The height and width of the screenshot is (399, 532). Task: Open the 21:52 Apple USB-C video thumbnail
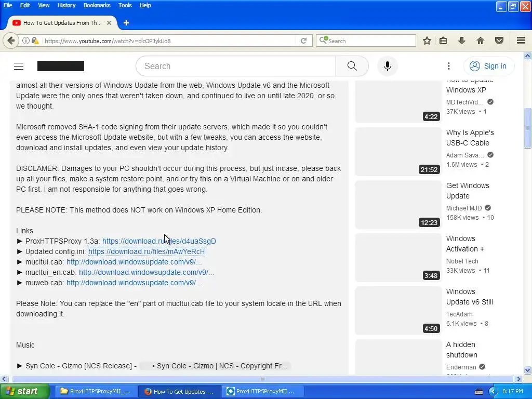[398, 152]
